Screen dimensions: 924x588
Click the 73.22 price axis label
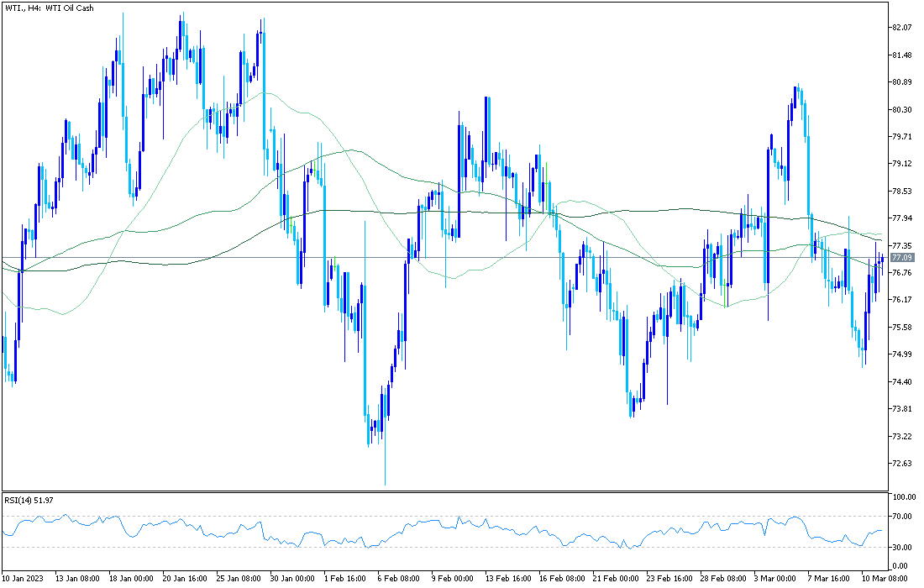[902, 437]
